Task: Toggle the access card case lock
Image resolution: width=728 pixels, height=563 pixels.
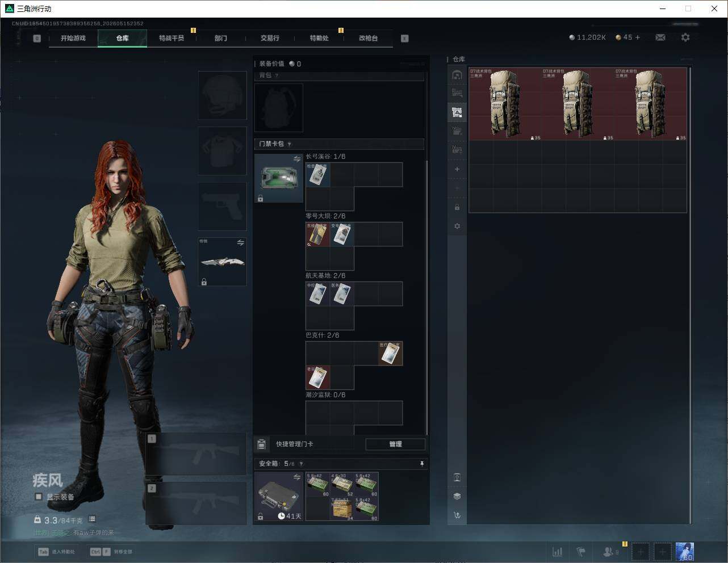Action: (x=260, y=199)
